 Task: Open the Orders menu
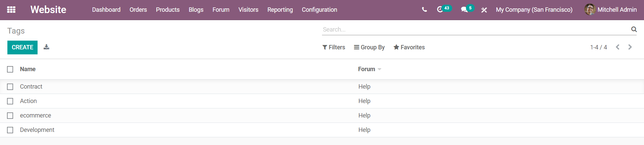coord(138,10)
